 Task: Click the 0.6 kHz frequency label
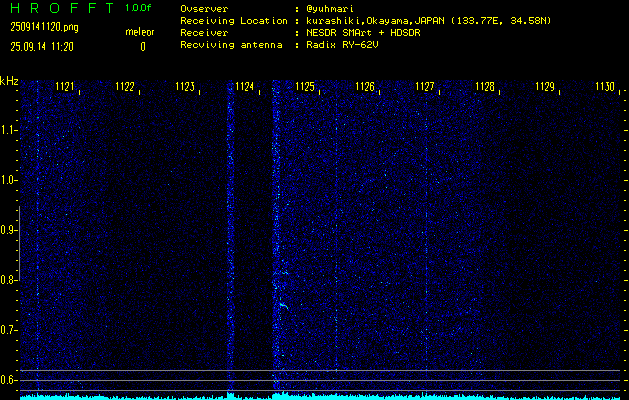click(x=7, y=380)
